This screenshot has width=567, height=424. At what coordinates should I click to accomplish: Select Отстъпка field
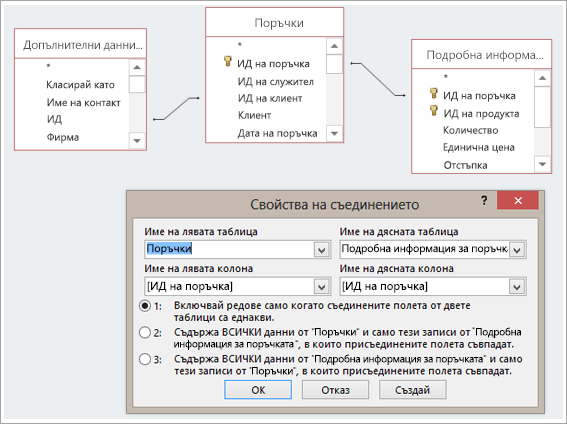pos(465,165)
